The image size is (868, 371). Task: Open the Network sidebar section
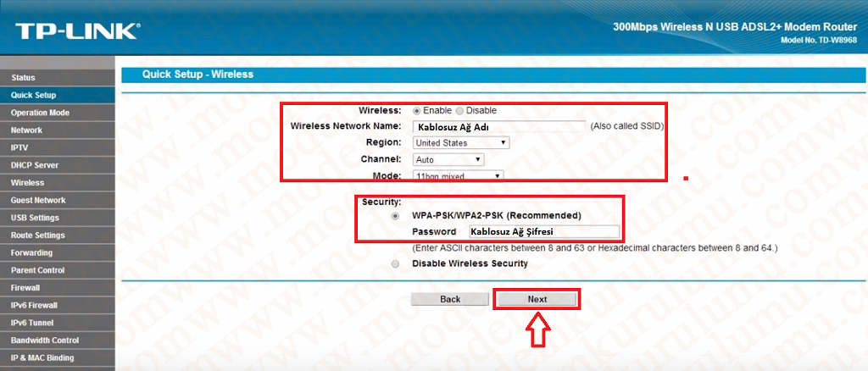coord(27,130)
